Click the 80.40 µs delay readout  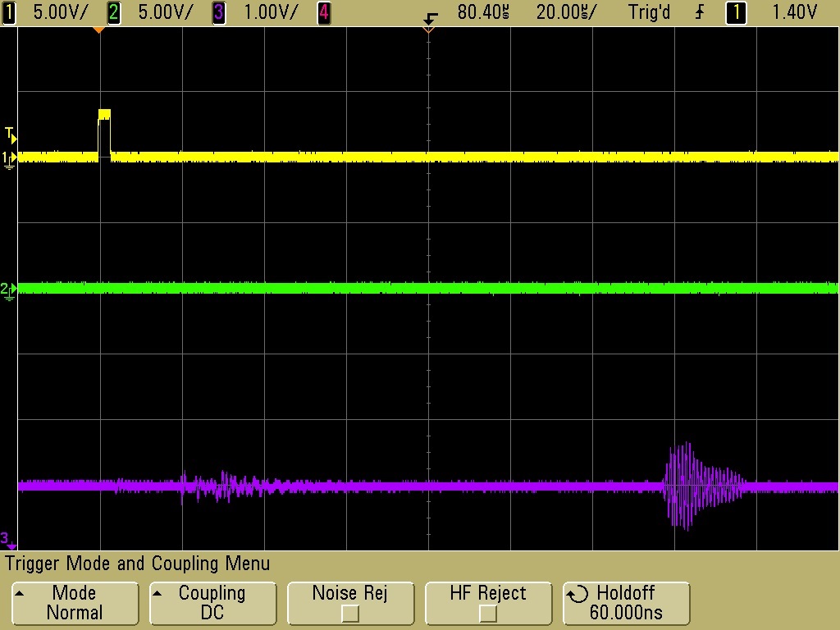pos(483,12)
